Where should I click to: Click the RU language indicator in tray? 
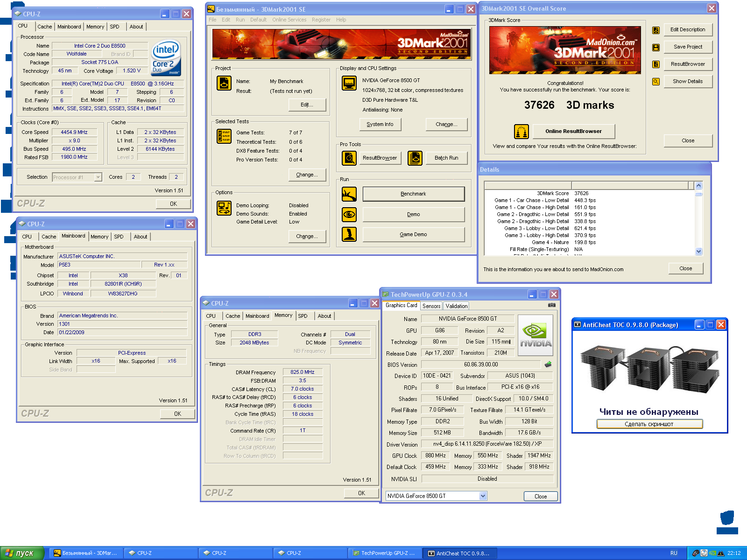click(674, 553)
